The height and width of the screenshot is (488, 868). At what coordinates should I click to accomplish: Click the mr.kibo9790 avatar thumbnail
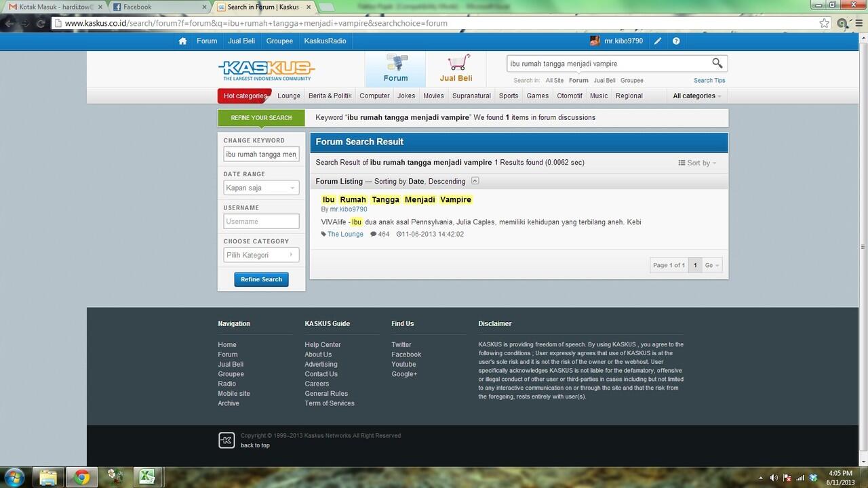(x=595, y=41)
